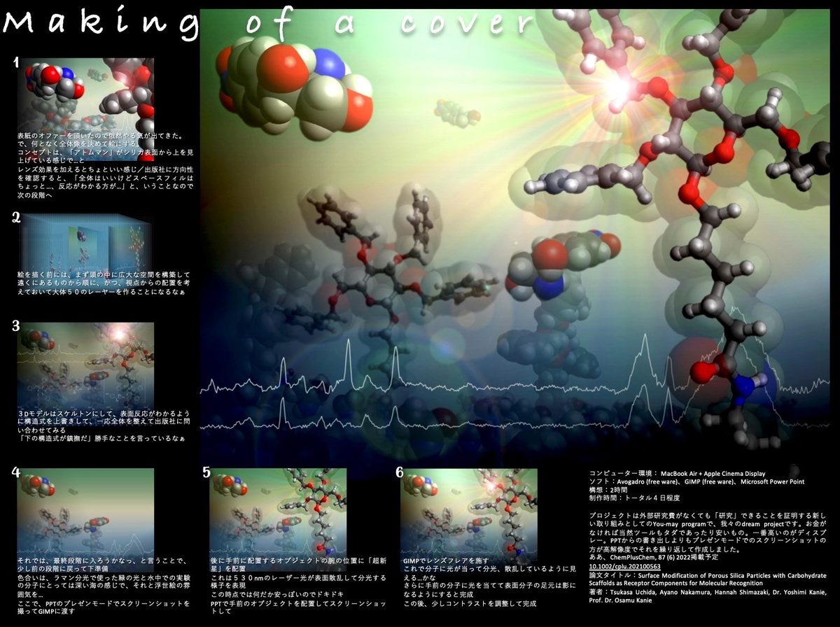
Task: Click the number 4 step label
Action: (15, 472)
